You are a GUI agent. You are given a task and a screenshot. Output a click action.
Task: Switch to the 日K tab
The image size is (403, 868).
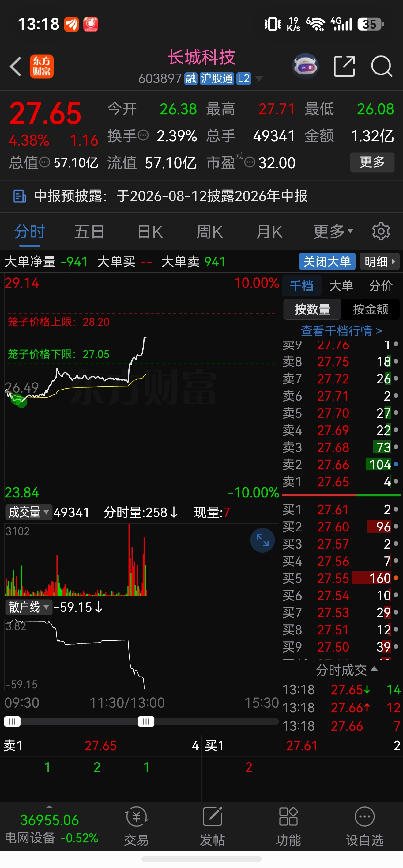150,231
